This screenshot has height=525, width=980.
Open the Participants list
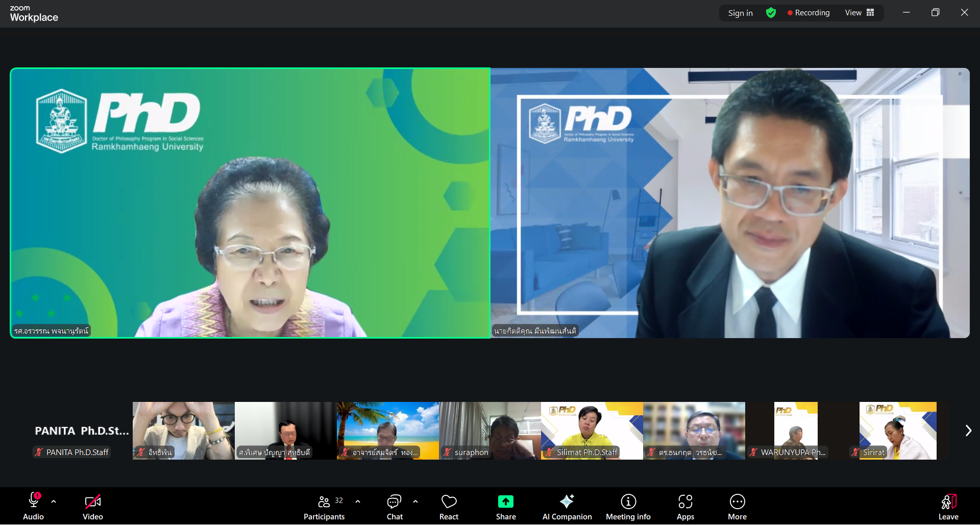click(x=324, y=507)
